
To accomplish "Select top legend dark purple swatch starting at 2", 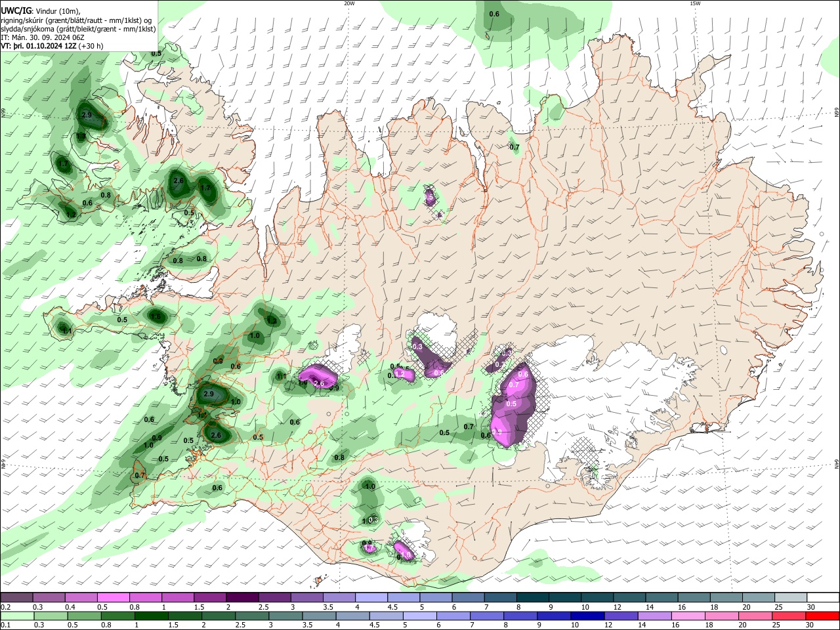I will [241, 597].
